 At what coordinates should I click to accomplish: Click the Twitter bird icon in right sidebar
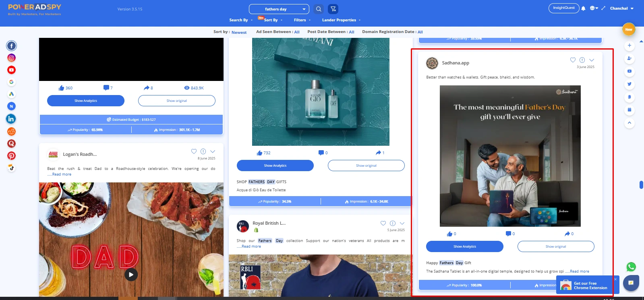[629, 84]
